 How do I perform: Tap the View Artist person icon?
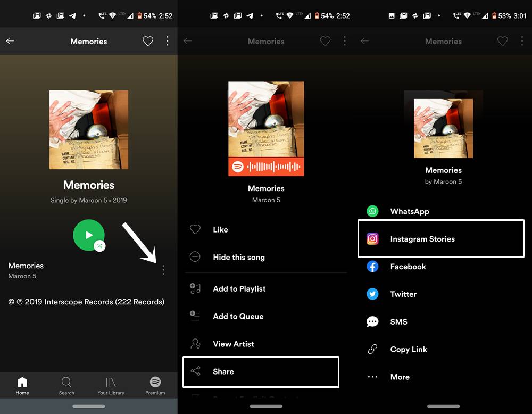195,344
